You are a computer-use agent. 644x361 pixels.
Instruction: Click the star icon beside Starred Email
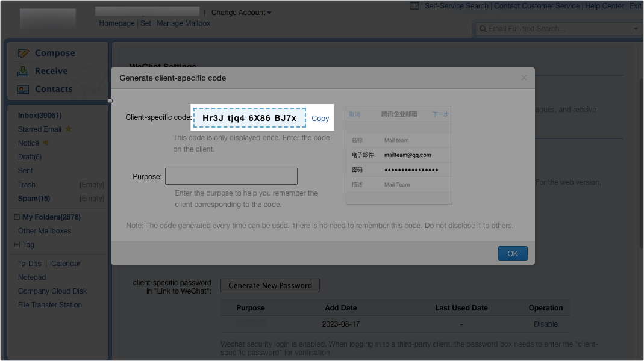click(68, 129)
